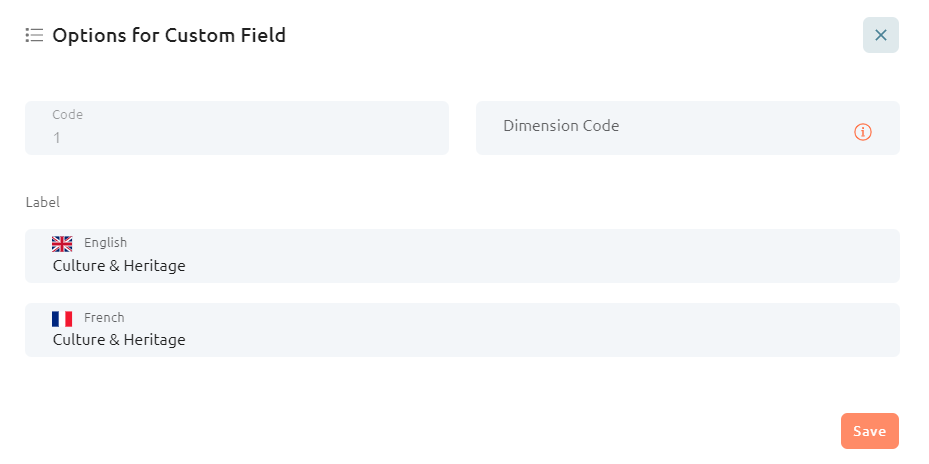
Task: Focus the Dimension Code input field
Action: (x=687, y=128)
